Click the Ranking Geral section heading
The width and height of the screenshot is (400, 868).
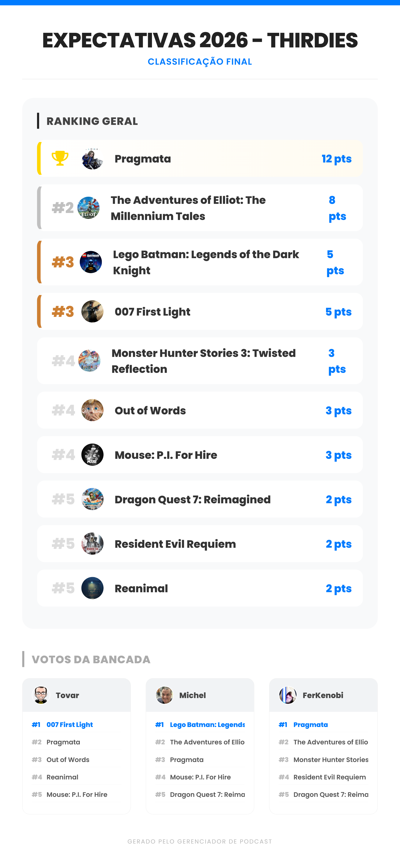coord(92,121)
